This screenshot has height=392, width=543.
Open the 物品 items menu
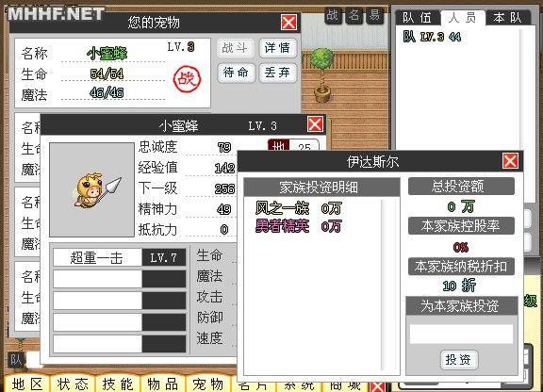(x=163, y=384)
